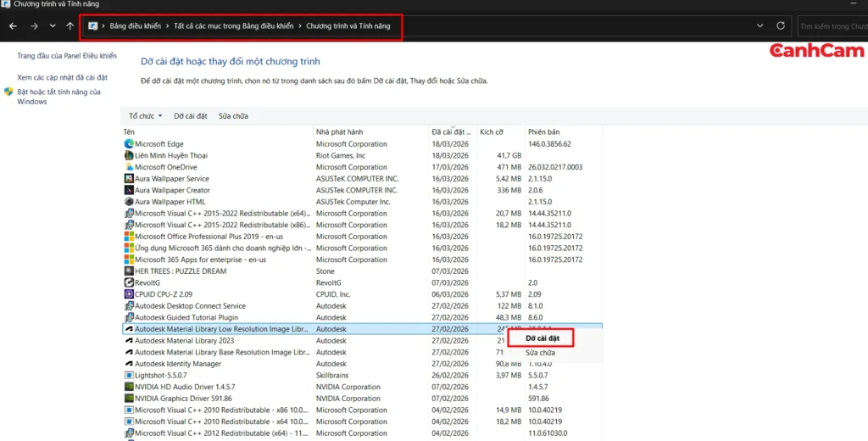Image resolution: width=868 pixels, height=441 pixels.
Task: Open the Tổ chức dropdown menu
Action: [x=145, y=115]
